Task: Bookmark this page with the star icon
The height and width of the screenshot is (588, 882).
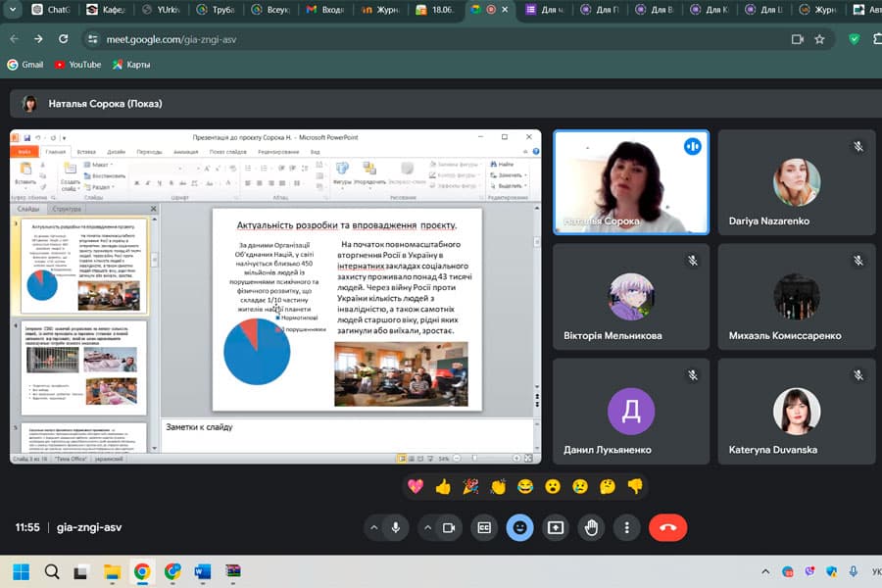Action: [x=819, y=39]
